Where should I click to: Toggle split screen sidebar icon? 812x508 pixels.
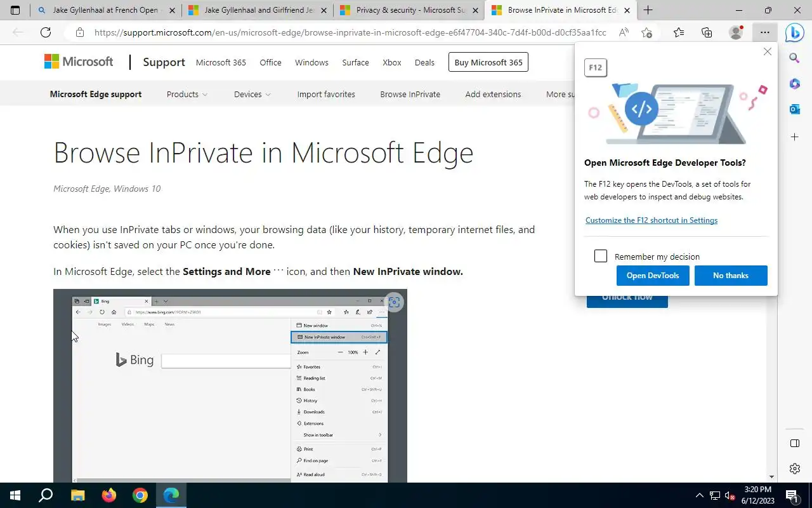point(794,443)
